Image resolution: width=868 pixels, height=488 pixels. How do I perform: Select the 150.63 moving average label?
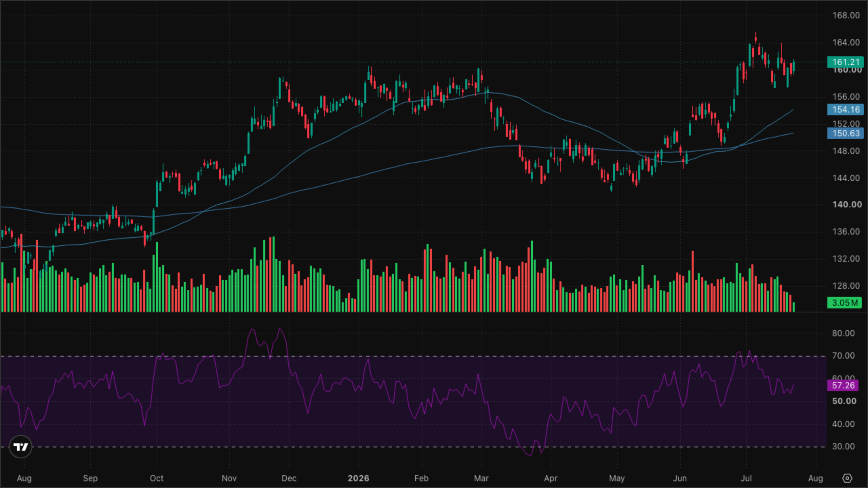tap(846, 133)
